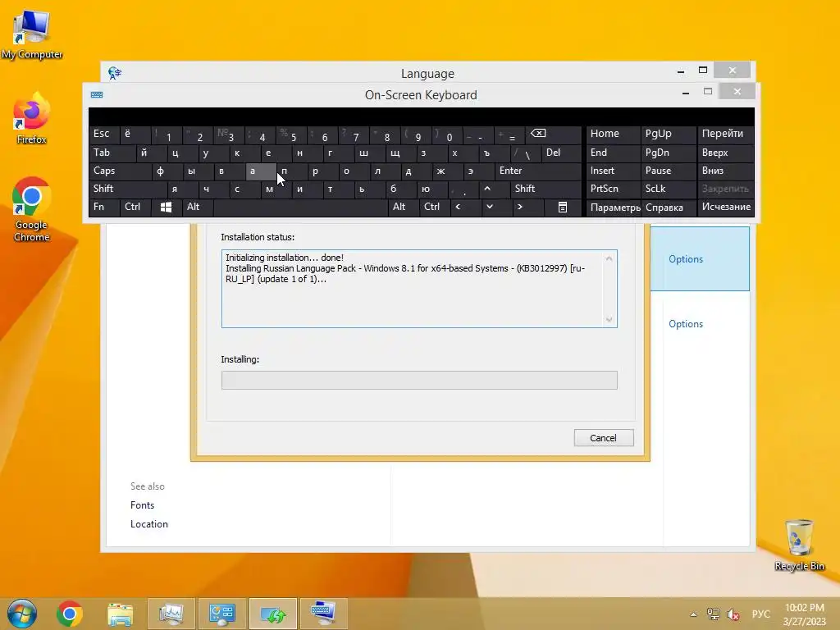Open My Computer desktop icon
The image size is (840, 630).
32,34
